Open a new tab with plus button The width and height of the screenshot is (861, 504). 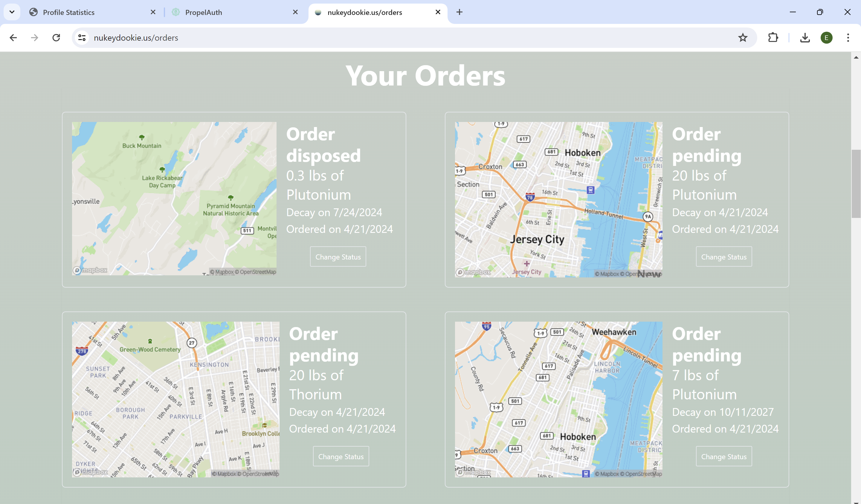click(x=459, y=12)
